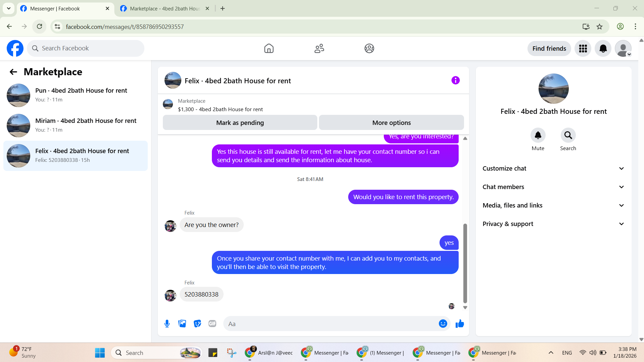Screen dimensions: 644x362
Task: Reload the page in browser
Action: tap(40, 27)
